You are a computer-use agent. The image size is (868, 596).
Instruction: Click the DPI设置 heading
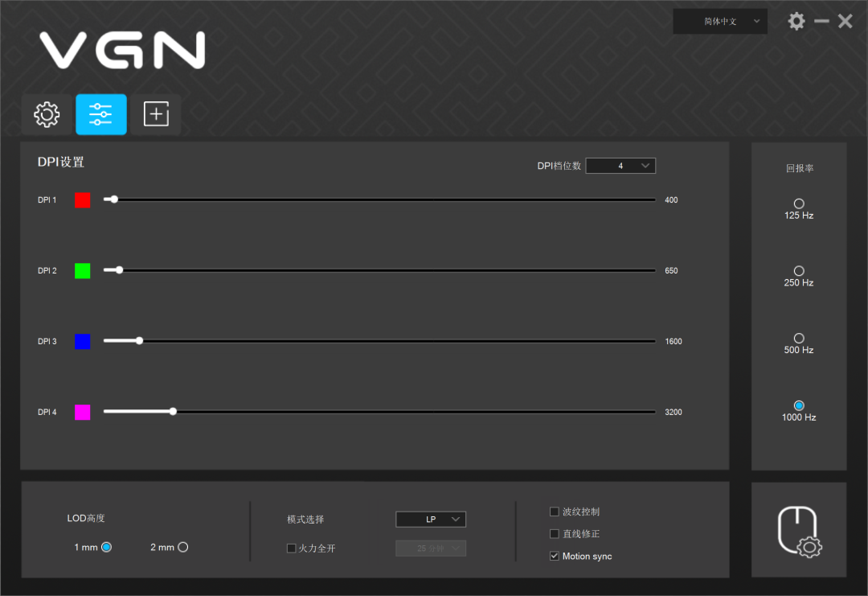[x=61, y=162]
